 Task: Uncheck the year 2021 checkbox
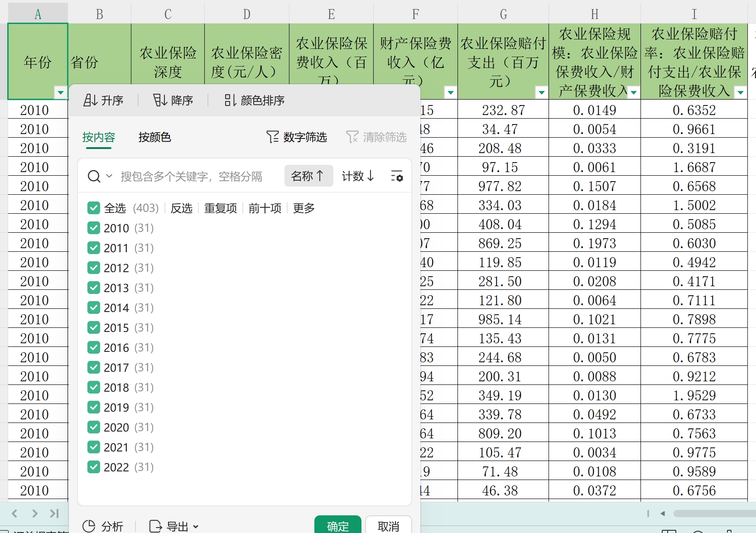[x=94, y=447]
